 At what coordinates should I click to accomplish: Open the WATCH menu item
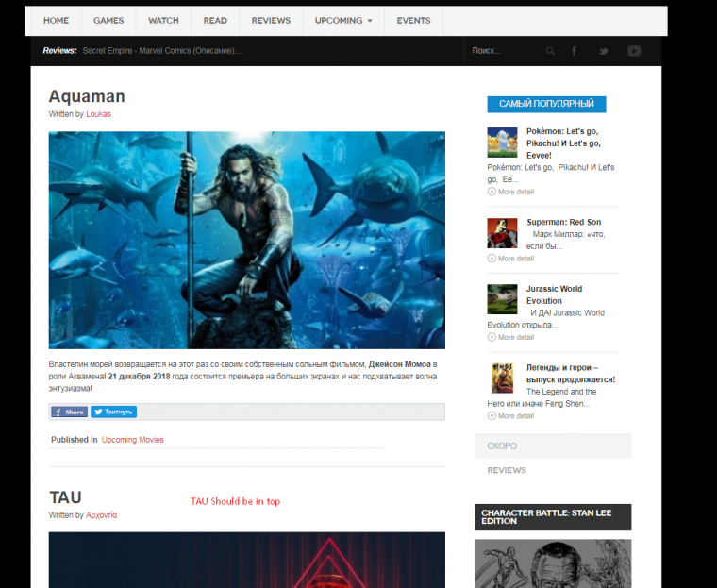(163, 21)
